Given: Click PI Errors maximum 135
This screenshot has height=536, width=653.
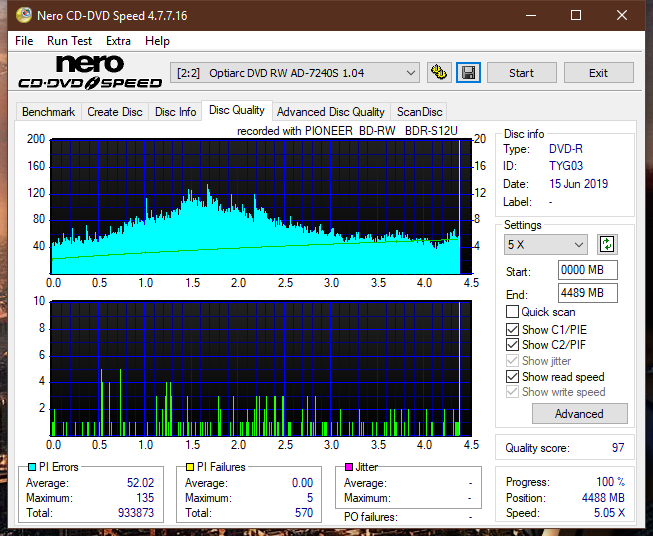Looking at the screenshot, I should pyautogui.click(x=145, y=498).
